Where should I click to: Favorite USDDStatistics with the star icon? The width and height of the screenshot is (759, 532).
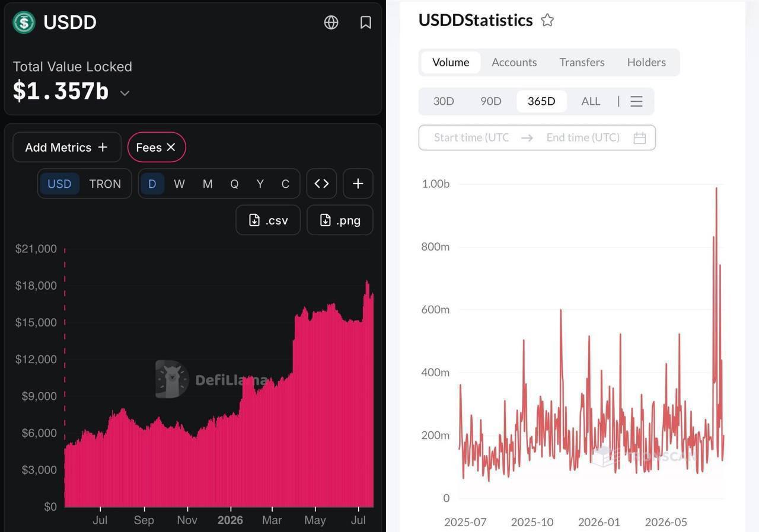click(547, 20)
